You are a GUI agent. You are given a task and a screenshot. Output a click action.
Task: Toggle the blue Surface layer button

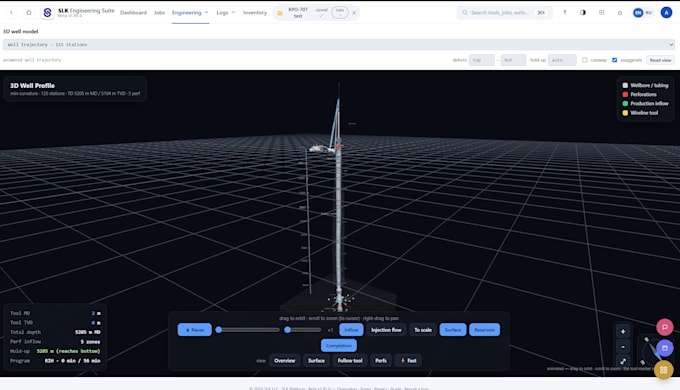453,330
